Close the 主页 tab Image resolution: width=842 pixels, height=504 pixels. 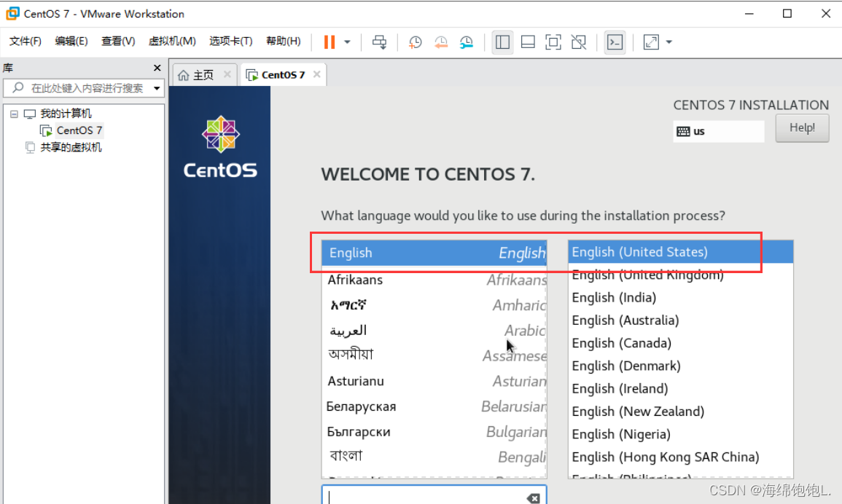(227, 74)
